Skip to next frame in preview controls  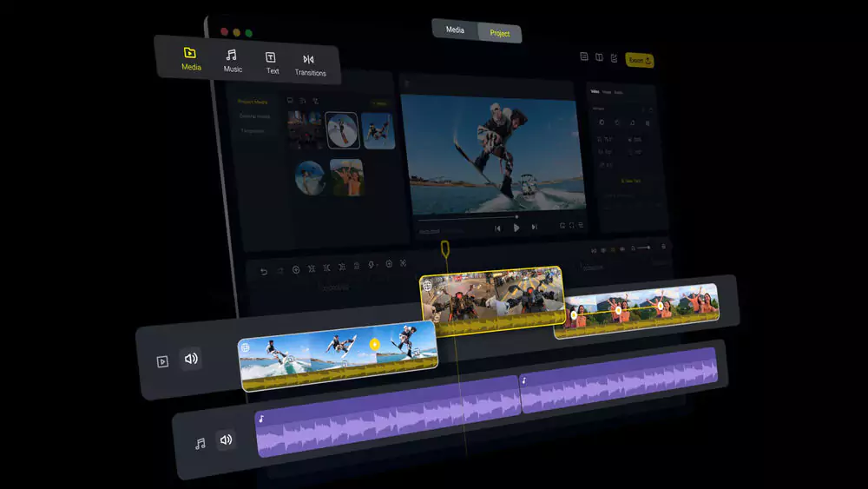535,228
